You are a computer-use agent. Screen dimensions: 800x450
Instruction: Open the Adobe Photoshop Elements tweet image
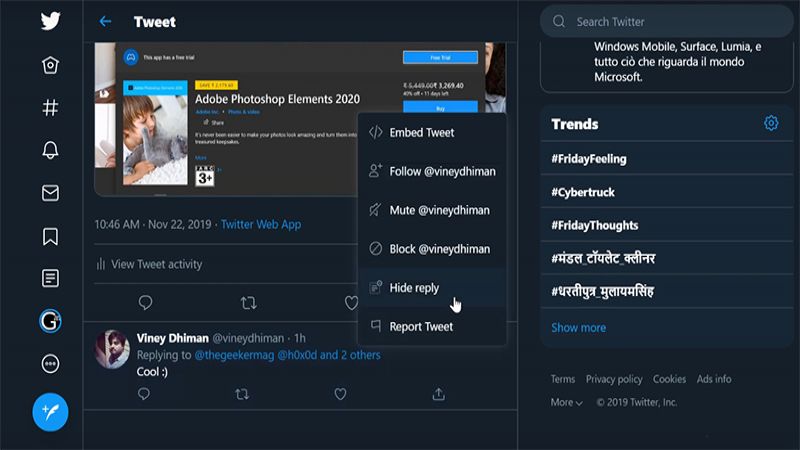[301, 118]
